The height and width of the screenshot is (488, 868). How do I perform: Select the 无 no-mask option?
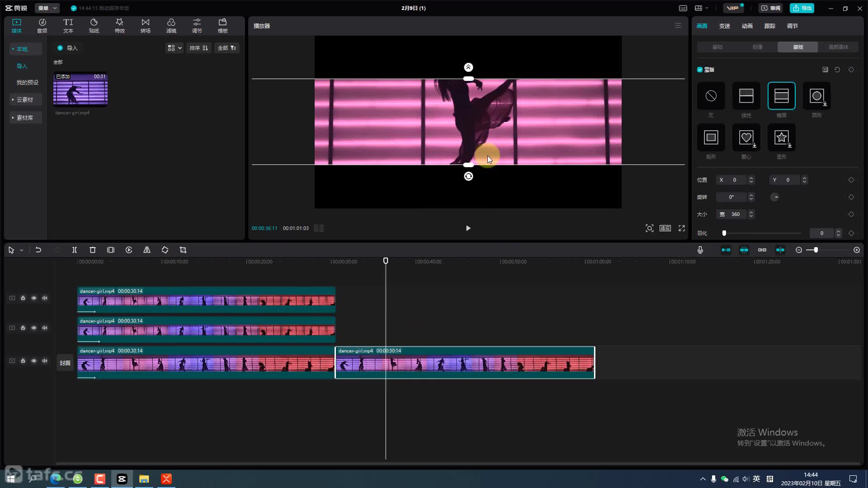point(711,96)
